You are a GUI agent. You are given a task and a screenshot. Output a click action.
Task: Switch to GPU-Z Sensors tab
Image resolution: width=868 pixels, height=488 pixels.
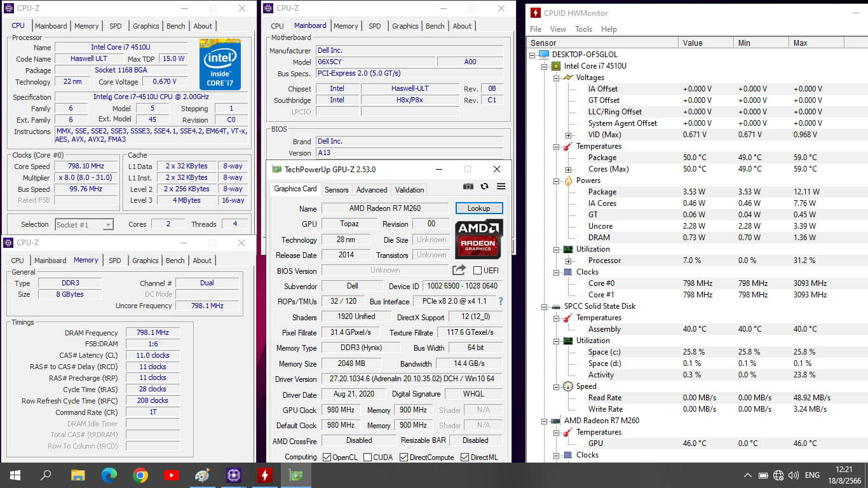point(336,189)
